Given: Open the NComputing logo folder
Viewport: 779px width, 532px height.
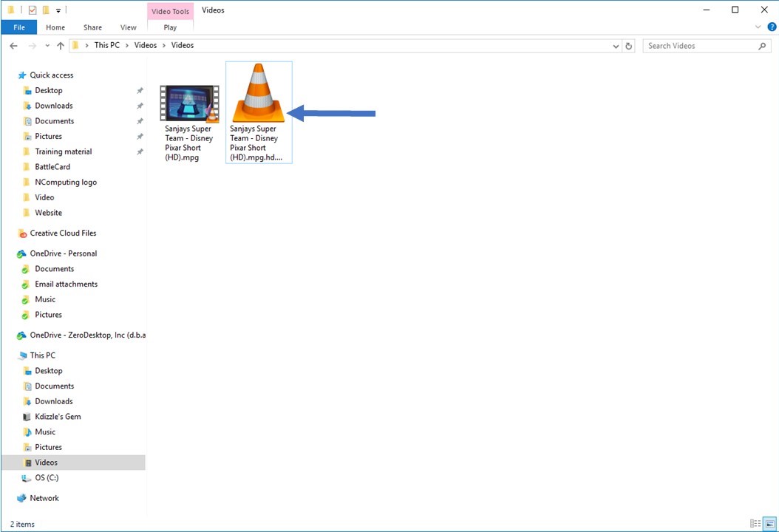Looking at the screenshot, I should click(66, 183).
